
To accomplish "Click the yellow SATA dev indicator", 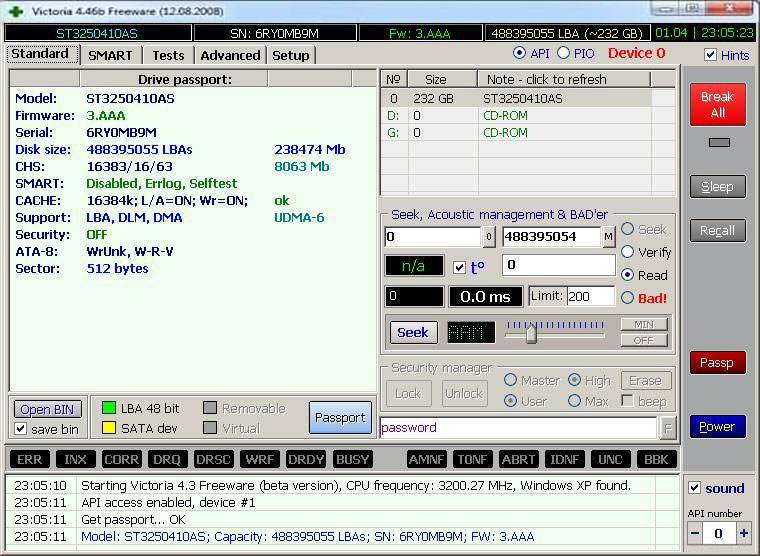I will [109, 428].
